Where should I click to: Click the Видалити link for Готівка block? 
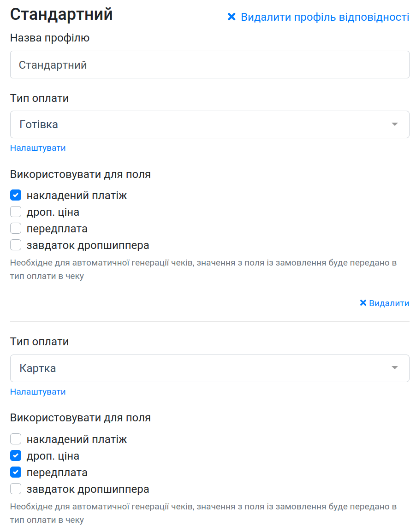tap(389, 303)
